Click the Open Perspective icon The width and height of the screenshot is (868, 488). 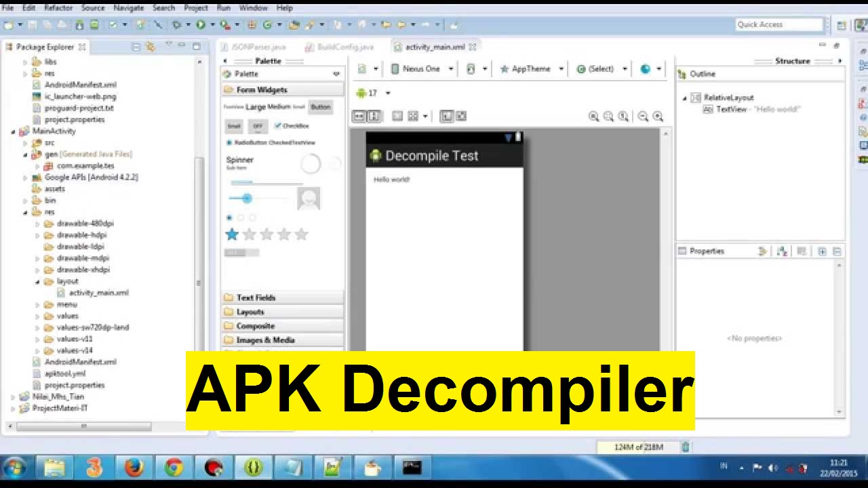[x=842, y=25]
